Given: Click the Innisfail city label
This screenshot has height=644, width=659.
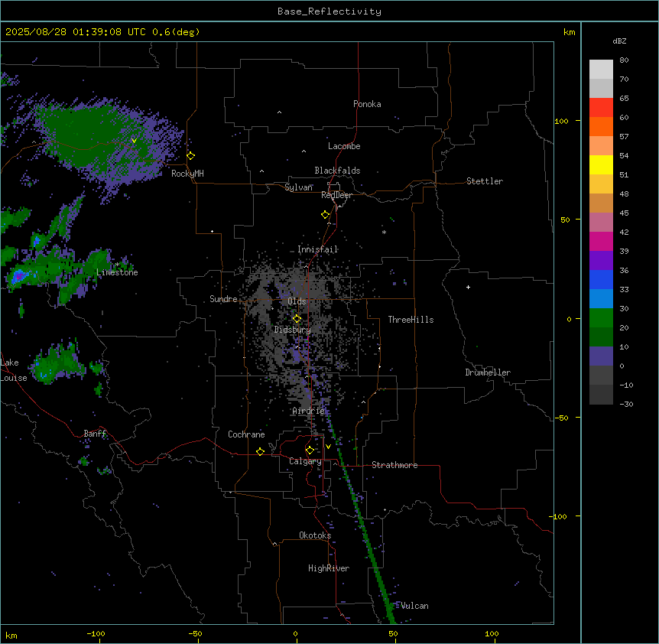Looking at the screenshot, I should pyautogui.click(x=318, y=249).
